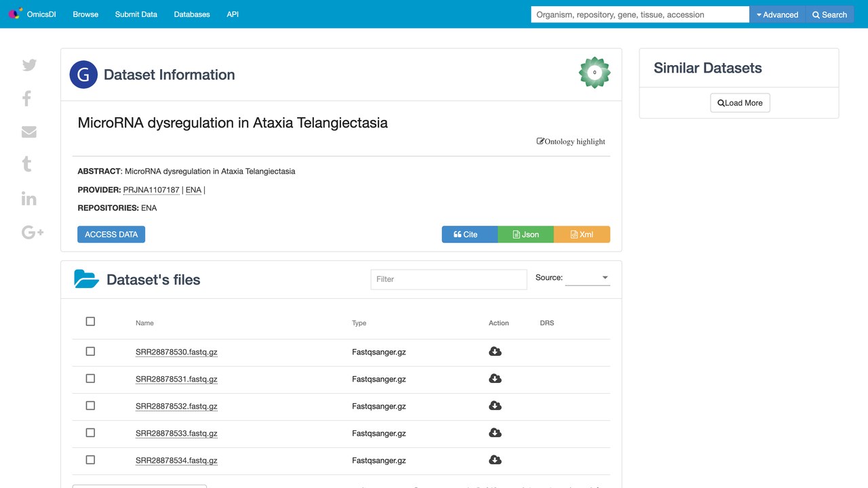Download SRR28878530.fastq.gz via cloud icon
Image resolution: width=868 pixels, height=488 pixels.
coord(495,351)
